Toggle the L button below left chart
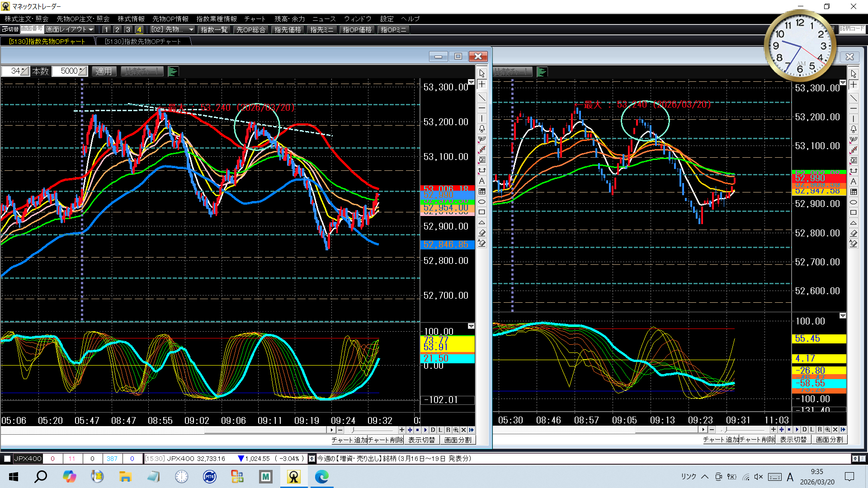868x488 pixels. click(440, 430)
